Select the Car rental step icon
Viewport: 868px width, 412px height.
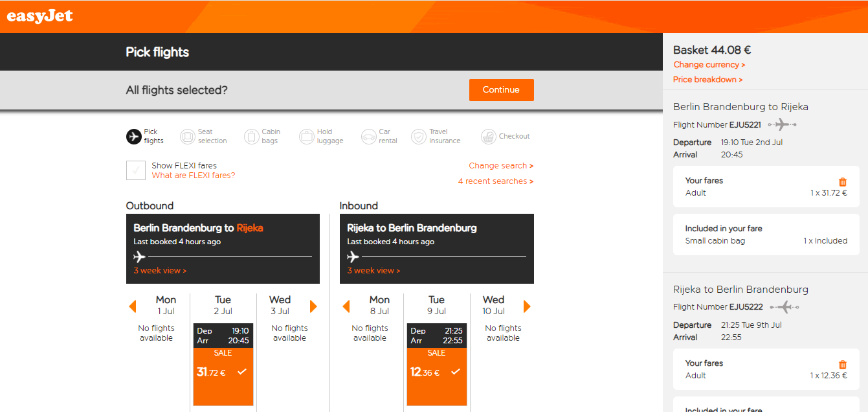click(x=369, y=137)
